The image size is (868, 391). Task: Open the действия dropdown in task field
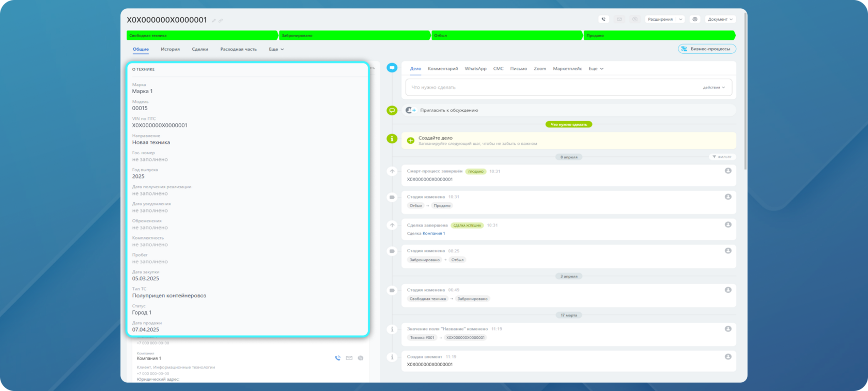point(714,87)
